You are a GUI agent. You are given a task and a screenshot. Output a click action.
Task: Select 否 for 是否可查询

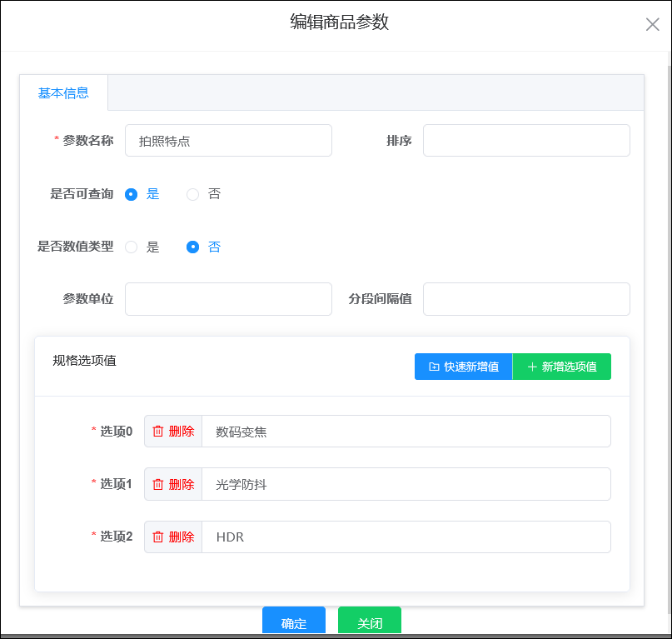(x=192, y=194)
